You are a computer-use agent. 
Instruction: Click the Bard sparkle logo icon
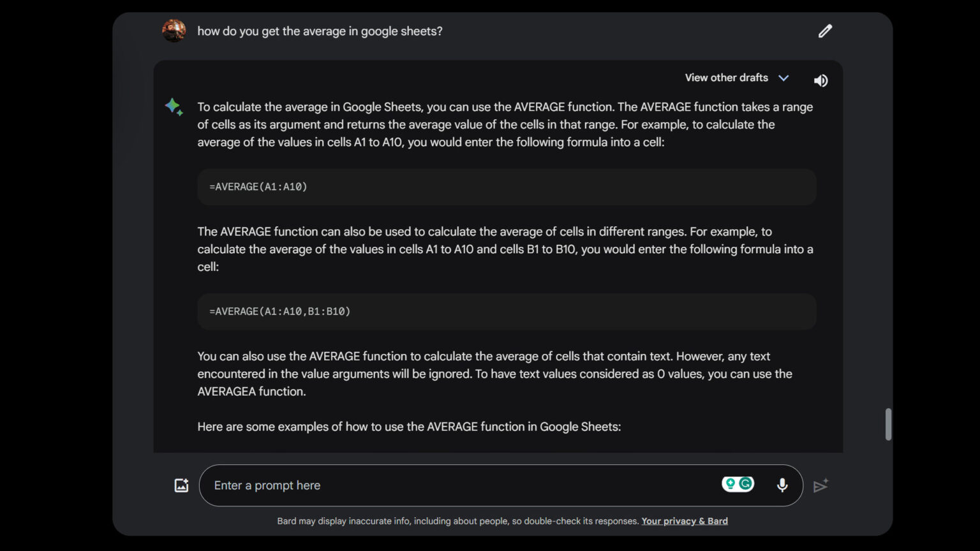[x=174, y=107]
